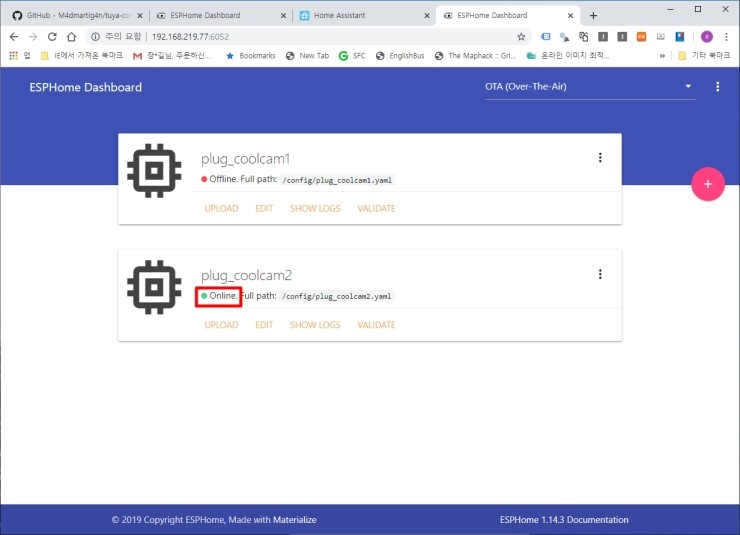Image resolution: width=740 pixels, height=535 pixels.
Task: Close the Home Assistant tab
Action: (427, 16)
